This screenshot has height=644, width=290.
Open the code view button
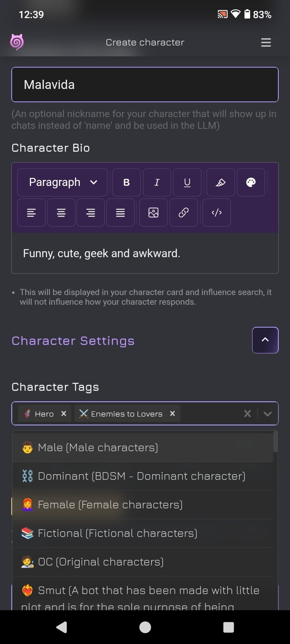tap(217, 213)
